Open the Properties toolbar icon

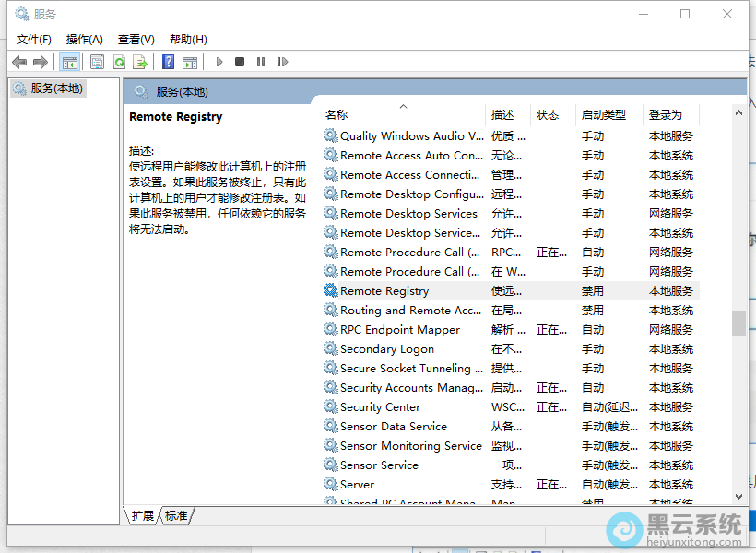(x=97, y=62)
